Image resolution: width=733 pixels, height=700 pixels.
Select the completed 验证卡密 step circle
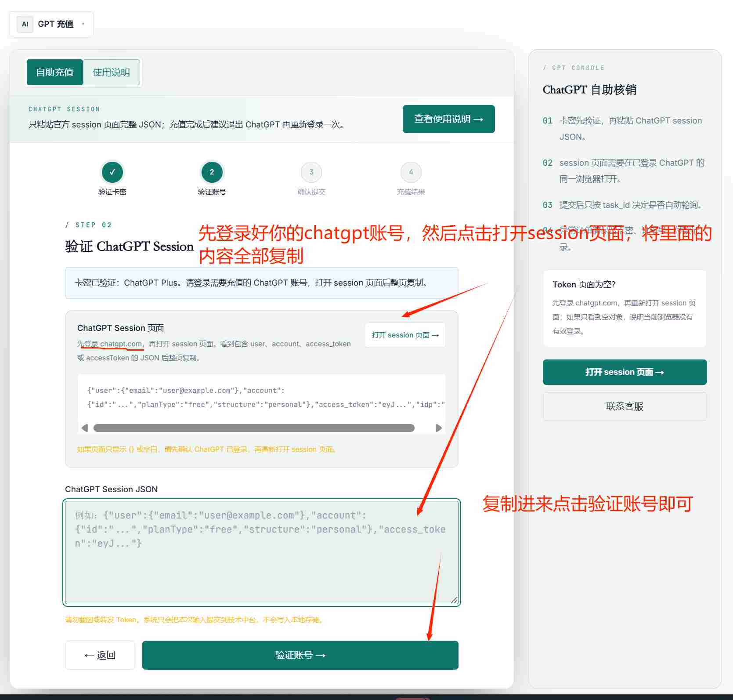coord(112,172)
